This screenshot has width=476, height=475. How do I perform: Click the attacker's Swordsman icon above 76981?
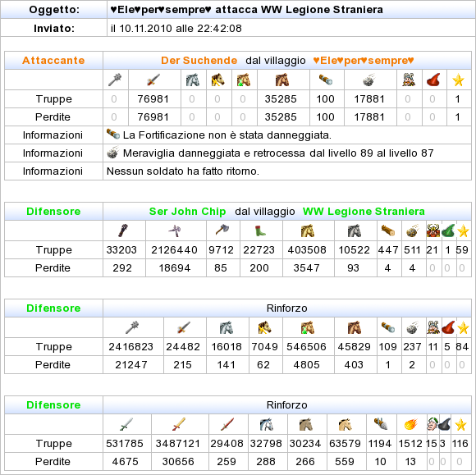click(x=153, y=80)
